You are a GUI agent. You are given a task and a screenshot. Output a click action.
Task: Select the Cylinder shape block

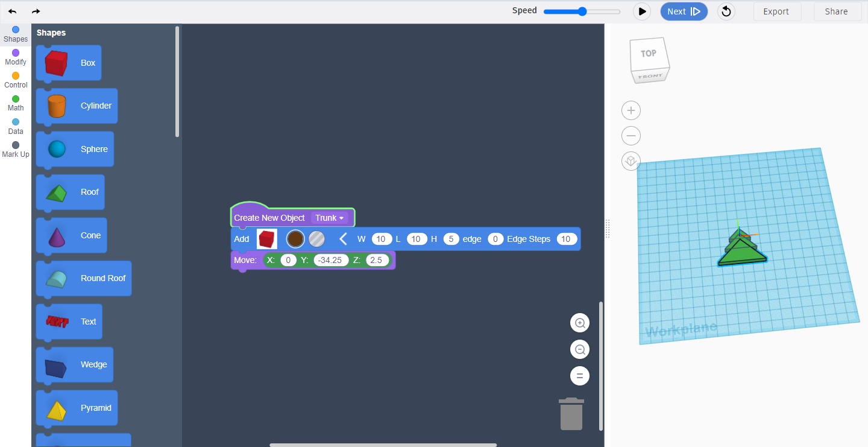77,106
